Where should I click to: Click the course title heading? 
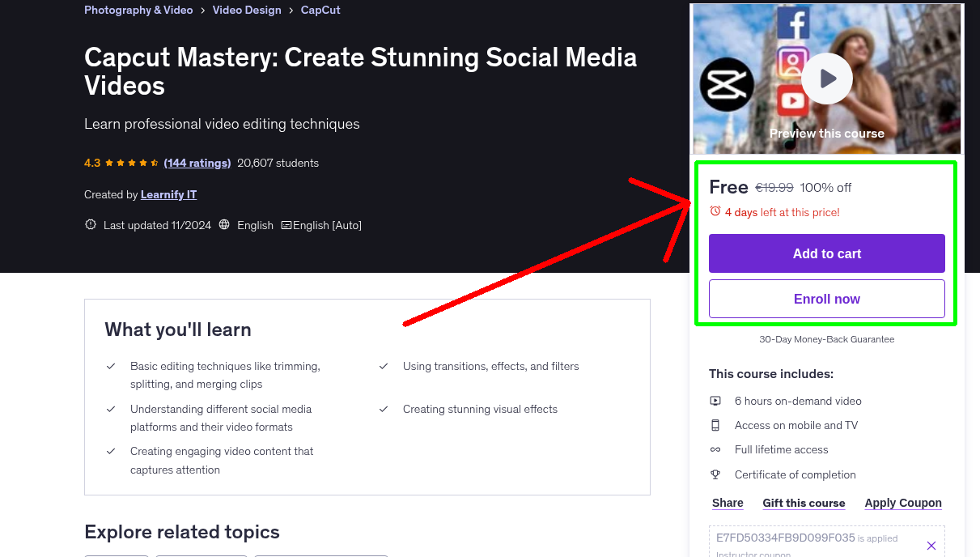[360, 71]
